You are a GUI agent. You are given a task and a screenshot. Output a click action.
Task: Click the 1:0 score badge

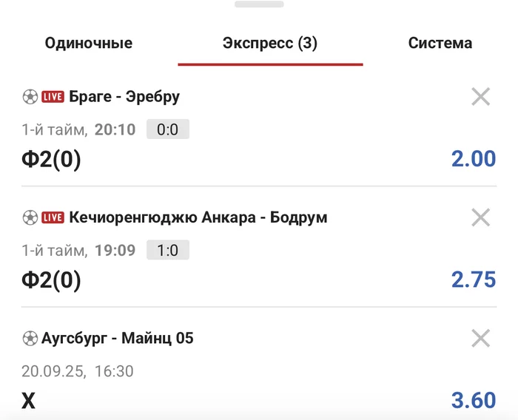168,251
